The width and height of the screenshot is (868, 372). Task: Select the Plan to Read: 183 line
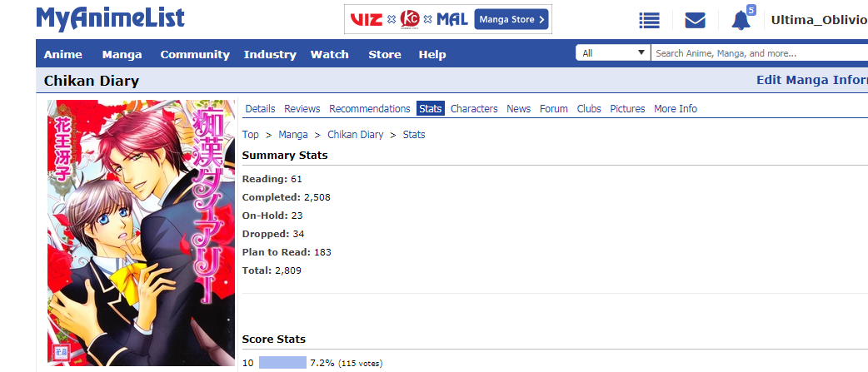287,252
